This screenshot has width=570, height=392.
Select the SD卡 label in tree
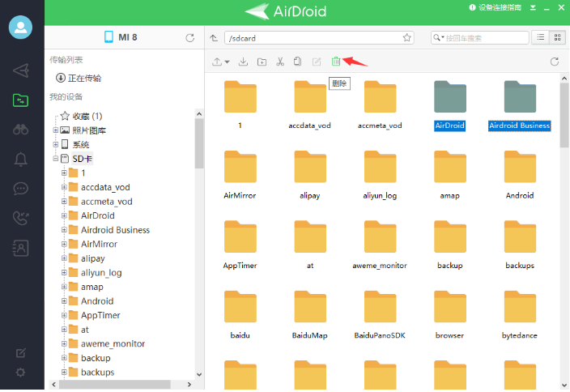click(82, 159)
